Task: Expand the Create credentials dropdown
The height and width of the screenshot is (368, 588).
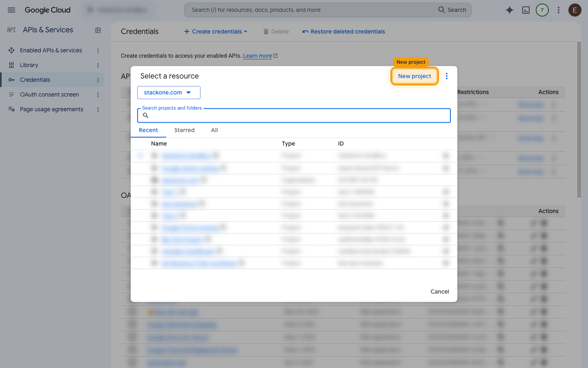Action: (x=216, y=31)
